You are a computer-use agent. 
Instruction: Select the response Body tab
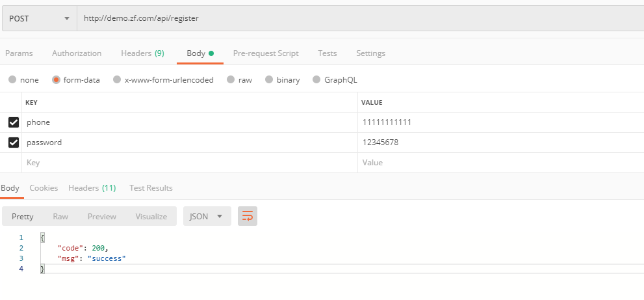point(10,187)
